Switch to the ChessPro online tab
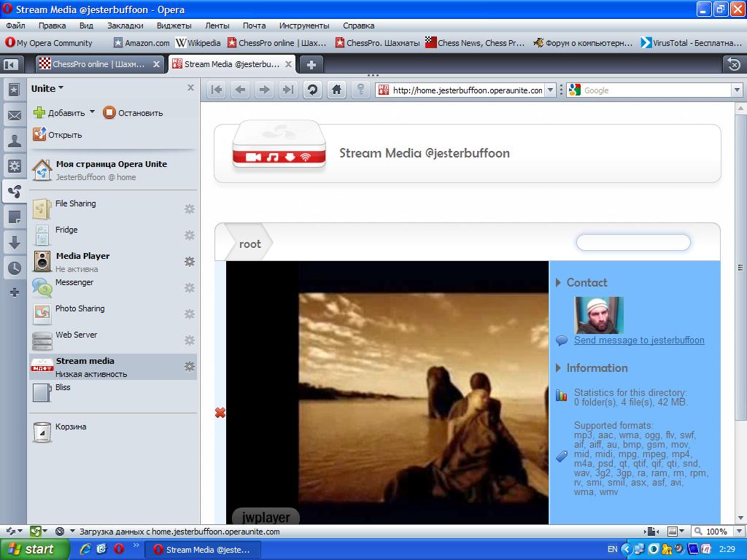This screenshot has width=747, height=560. tap(98, 64)
